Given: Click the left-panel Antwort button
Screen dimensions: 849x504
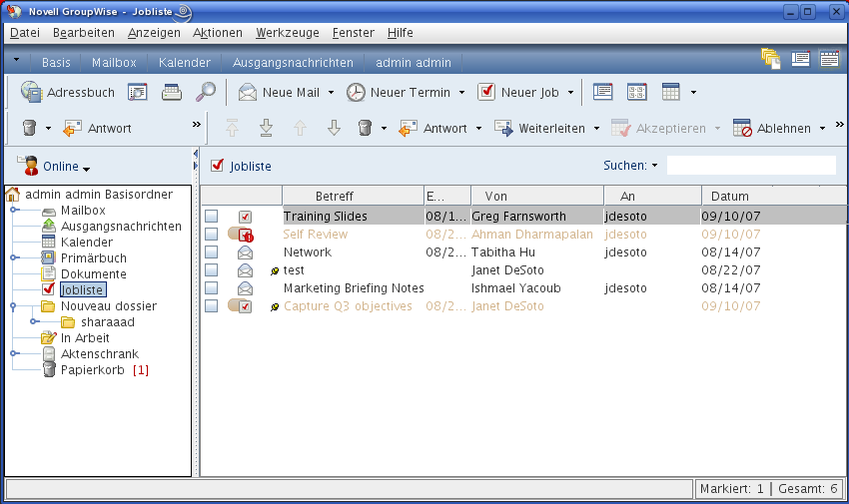Looking at the screenshot, I should pos(98,128).
